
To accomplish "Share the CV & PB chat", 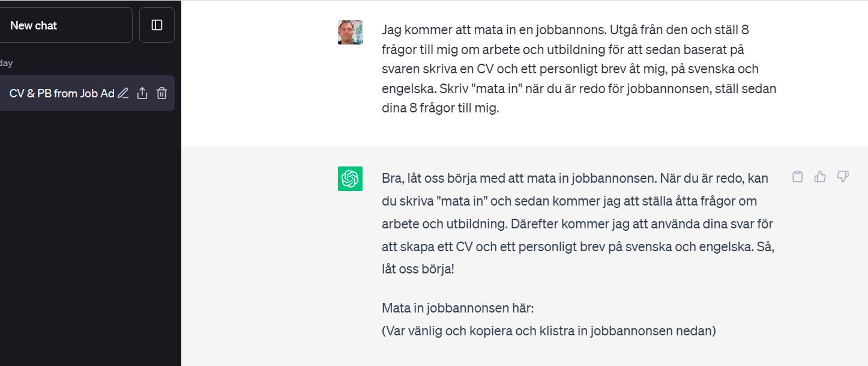I will pos(142,93).
